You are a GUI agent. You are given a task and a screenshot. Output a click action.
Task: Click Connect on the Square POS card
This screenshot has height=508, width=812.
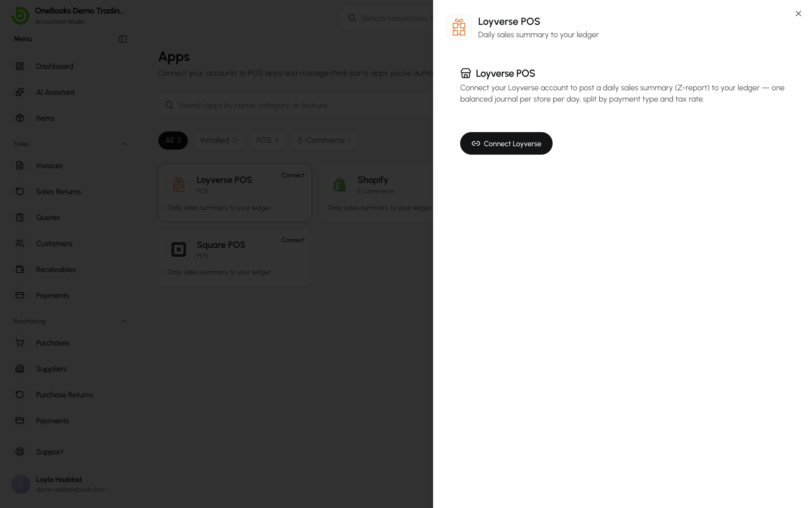click(293, 240)
